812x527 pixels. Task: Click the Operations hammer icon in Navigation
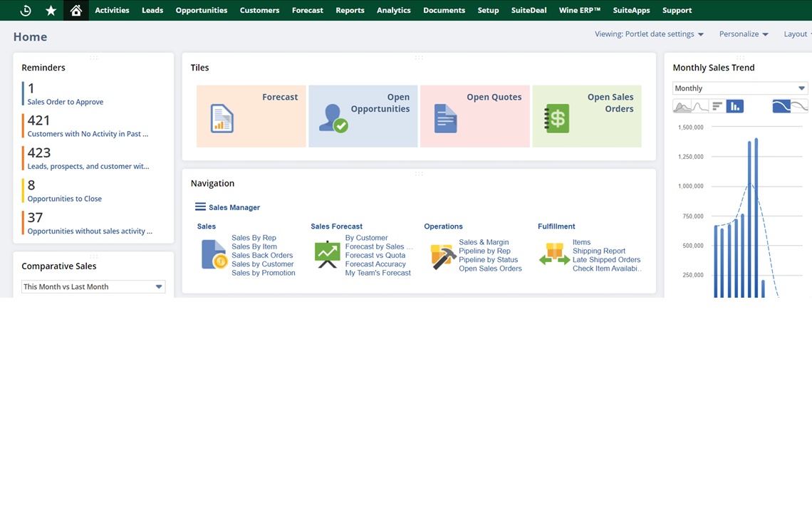click(x=442, y=256)
